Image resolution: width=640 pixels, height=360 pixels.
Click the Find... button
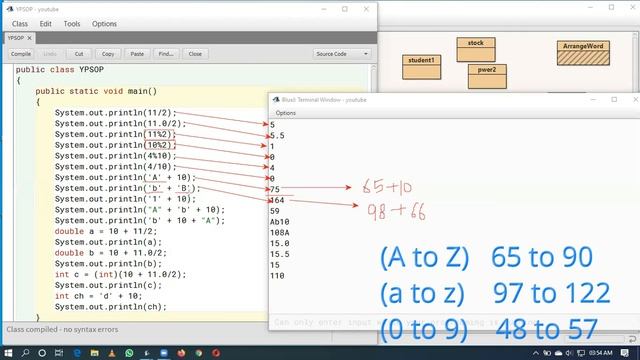point(166,54)
